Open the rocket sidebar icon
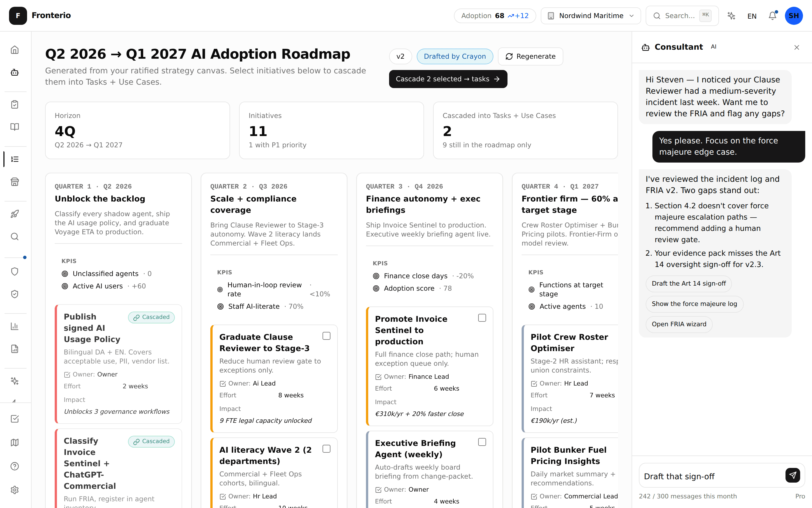This screenshot has width=812, height=508. 15,214
